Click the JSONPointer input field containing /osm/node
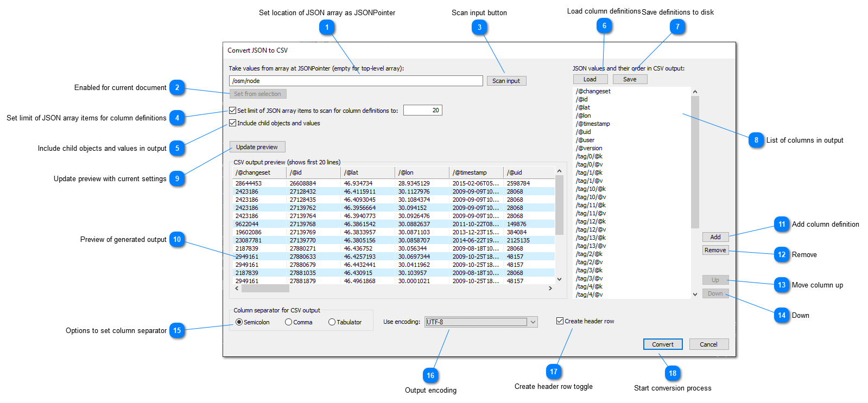 356,81
